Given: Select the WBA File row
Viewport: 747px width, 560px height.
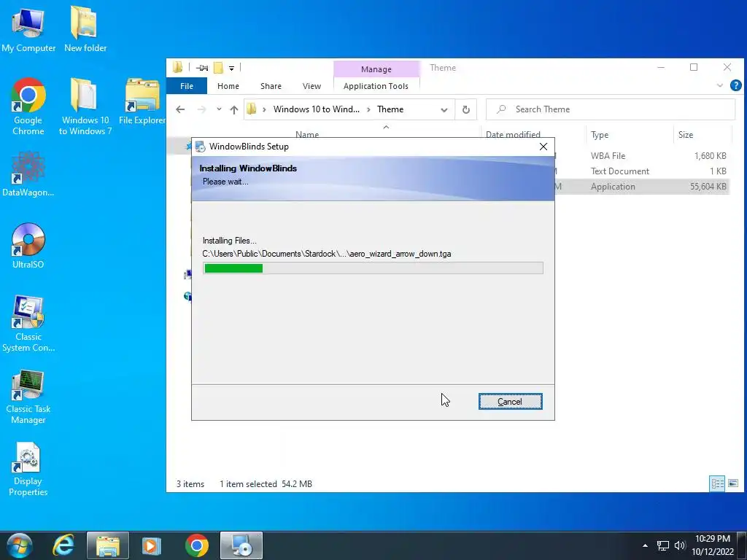Looking at the screenshot, I should click(642, 156).
